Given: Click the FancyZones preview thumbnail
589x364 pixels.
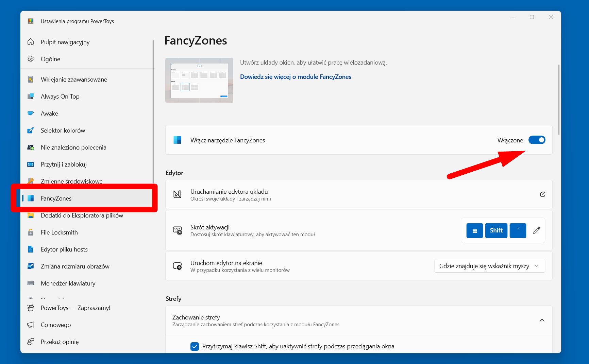Looking at the screenshot, I should pyautogui.click(x=199, y=80).
